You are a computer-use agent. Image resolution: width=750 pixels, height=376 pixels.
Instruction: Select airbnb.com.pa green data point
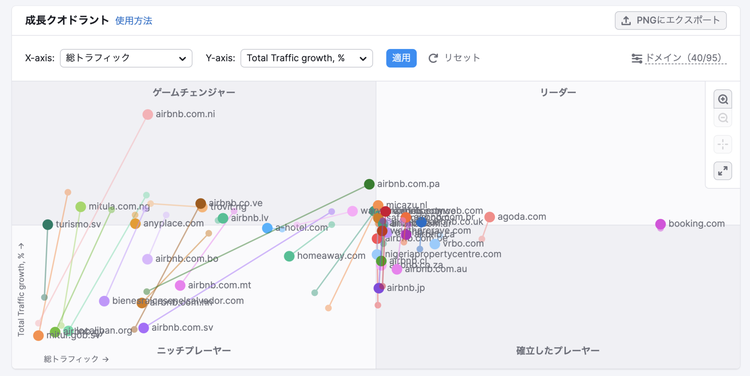point(369,184)
